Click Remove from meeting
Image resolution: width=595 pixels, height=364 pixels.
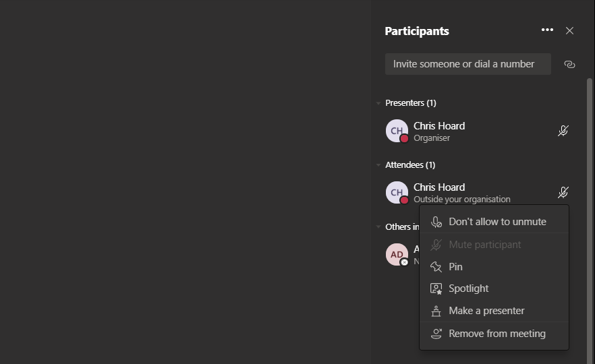[x=497, y=334]
